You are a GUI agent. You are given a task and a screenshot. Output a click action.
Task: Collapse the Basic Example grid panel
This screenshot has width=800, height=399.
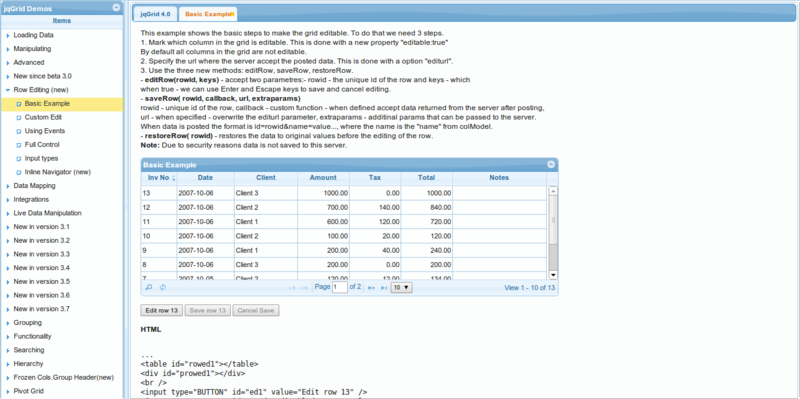(551, 165)
